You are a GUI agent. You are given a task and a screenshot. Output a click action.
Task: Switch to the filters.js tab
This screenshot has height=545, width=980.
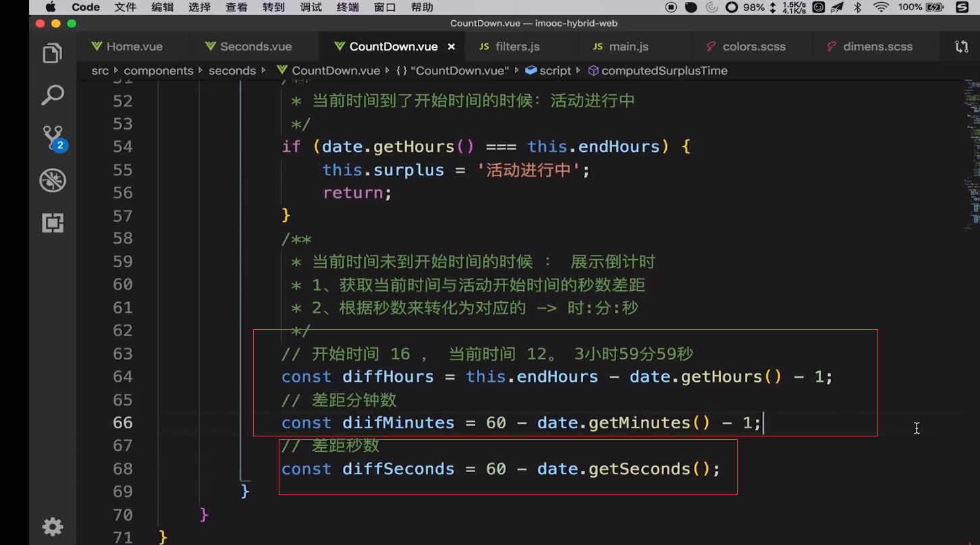click(x=510, y=47)
